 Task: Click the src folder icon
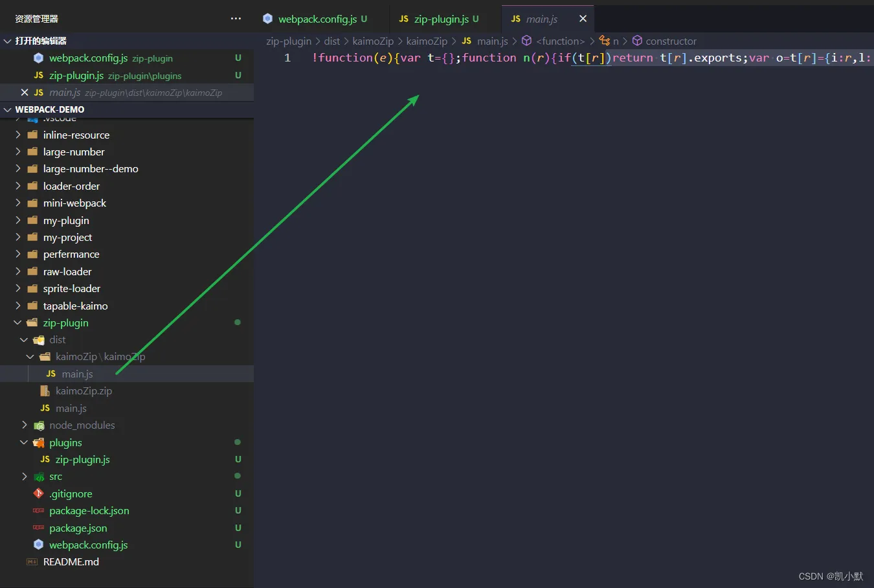pyautogui.click(x=39, y=477)
